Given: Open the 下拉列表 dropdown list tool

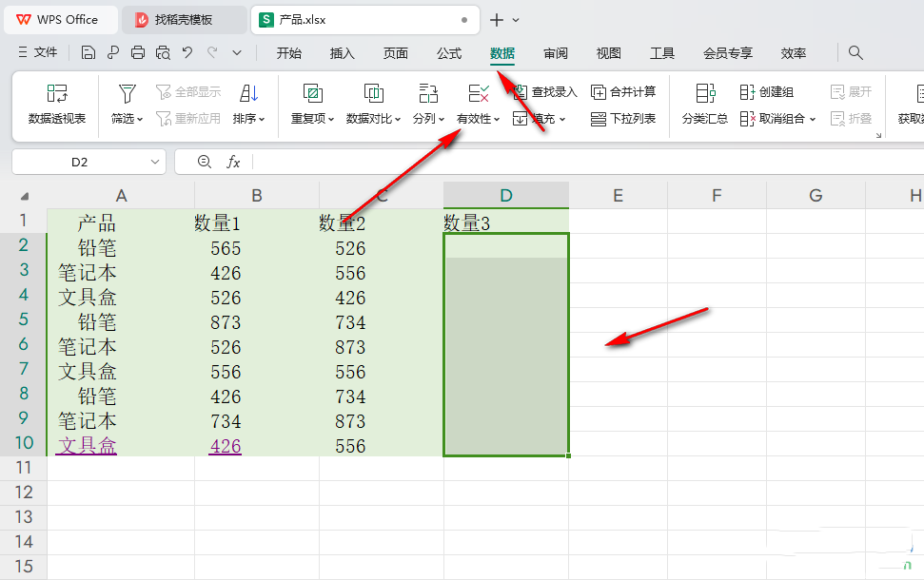Looking at the screenshot, I should point(623,118).
